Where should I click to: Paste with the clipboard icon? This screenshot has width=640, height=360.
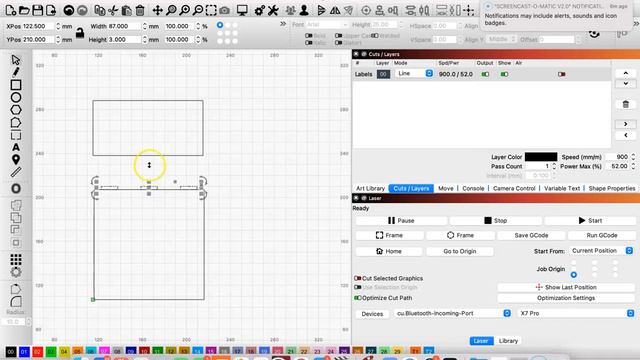tap(127, 10)
